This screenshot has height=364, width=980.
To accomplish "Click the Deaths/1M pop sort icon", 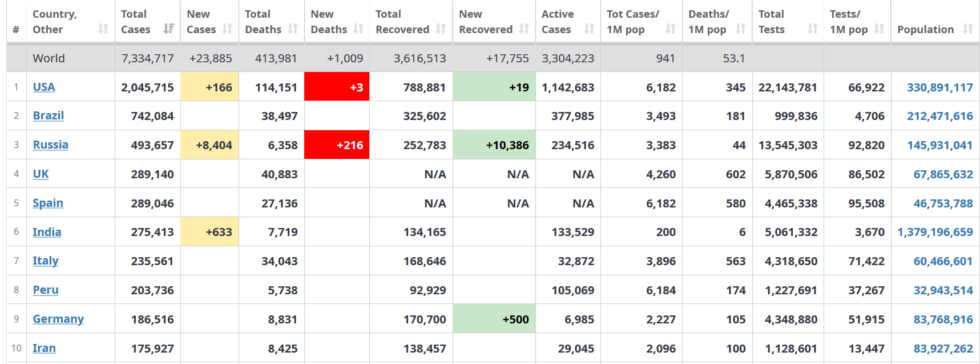I will [x=740, y=29].
